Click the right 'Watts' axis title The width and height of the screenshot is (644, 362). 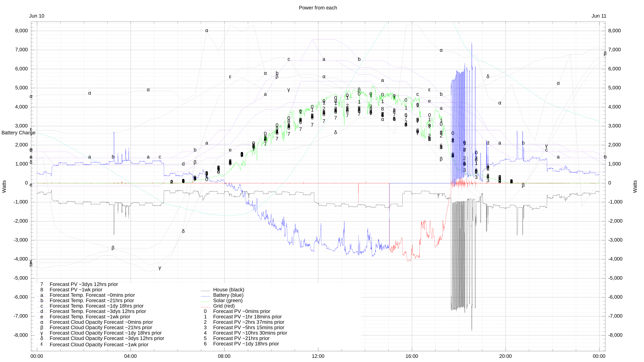tap(635, 186)
